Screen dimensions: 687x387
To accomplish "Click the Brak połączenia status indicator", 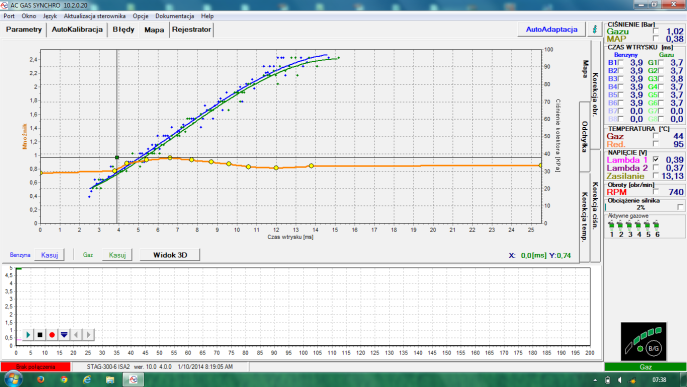I will coord(35,366).
